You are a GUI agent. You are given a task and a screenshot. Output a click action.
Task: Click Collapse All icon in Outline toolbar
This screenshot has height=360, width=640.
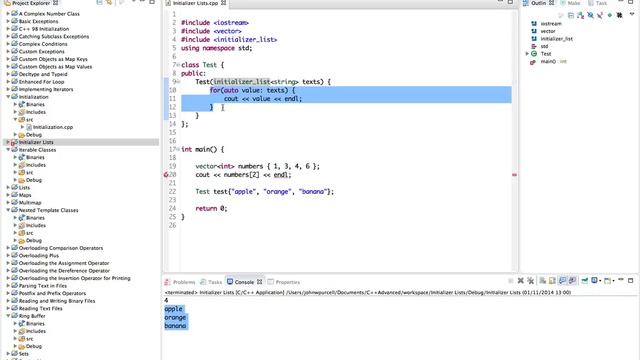(x=571, y=15)
